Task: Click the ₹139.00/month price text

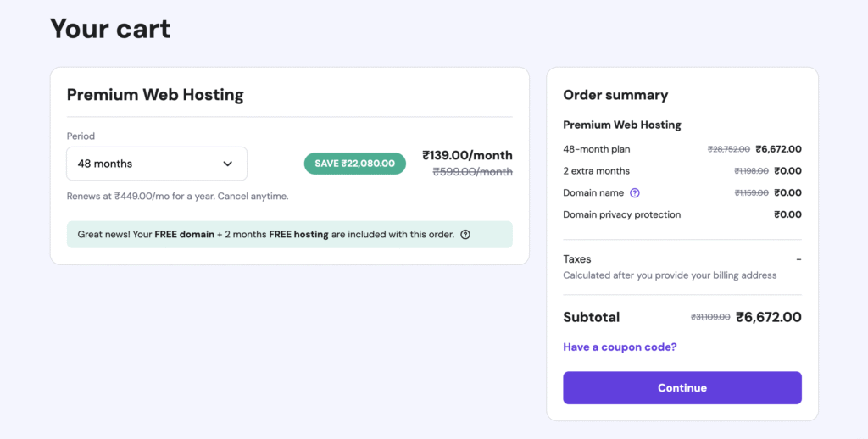Action: click(x=467, y=155)
